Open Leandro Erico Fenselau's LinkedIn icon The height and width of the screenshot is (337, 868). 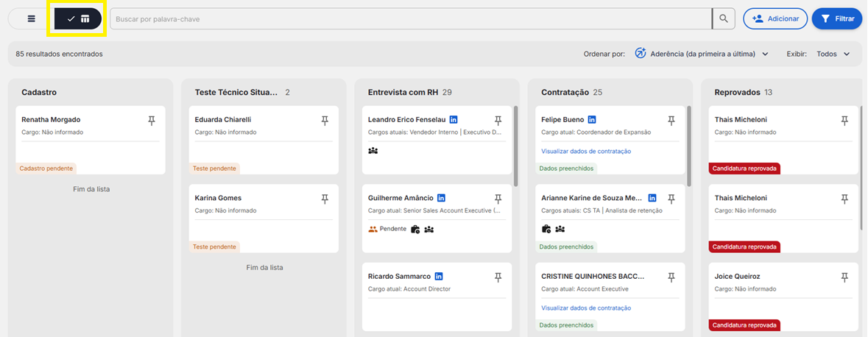[454, 119]
